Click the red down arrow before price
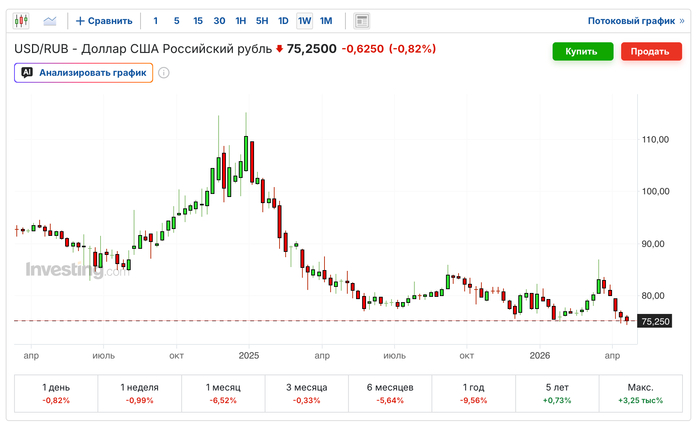 280,50
